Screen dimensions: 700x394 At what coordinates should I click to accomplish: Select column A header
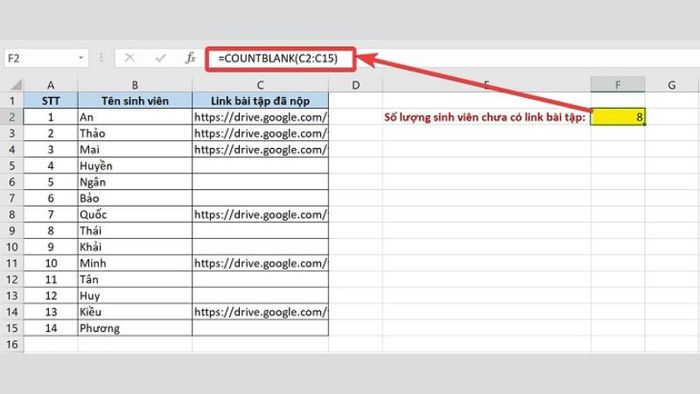click(x=50, y=85)
